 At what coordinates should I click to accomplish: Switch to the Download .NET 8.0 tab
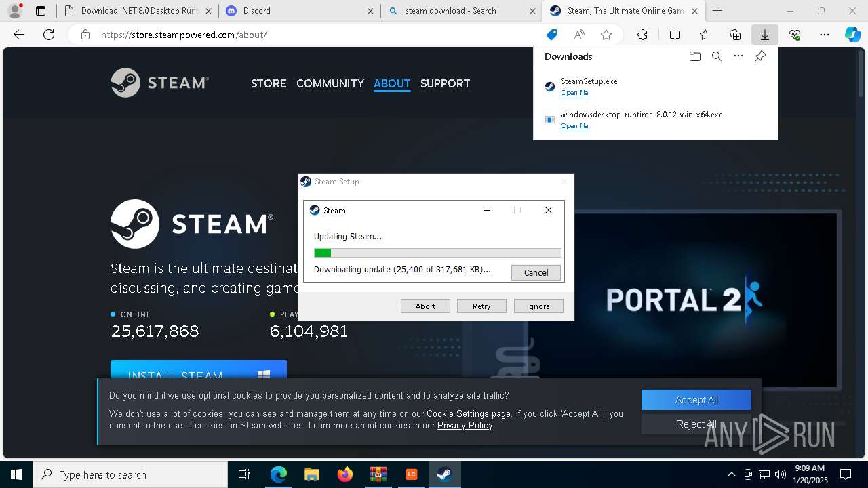point(138,11)
